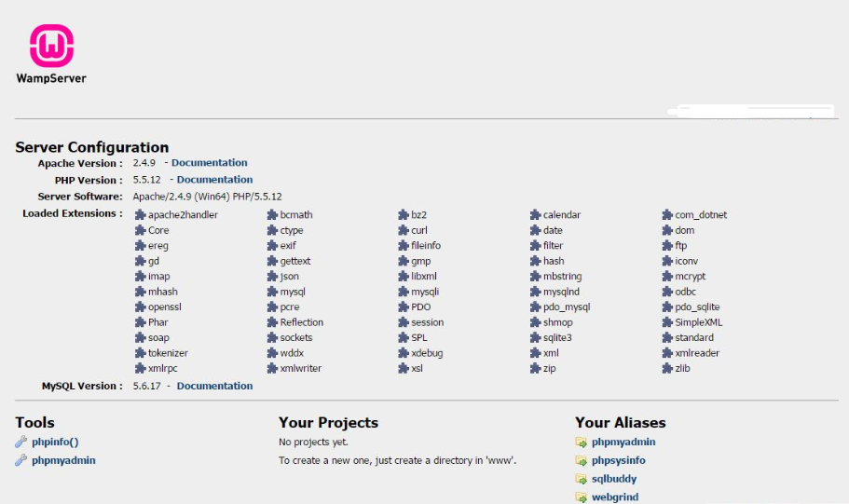This screenshot has height=504, width=849.
Task: Click puzzle icon next to pdo_mysql
Action: (x=536, y=306)
